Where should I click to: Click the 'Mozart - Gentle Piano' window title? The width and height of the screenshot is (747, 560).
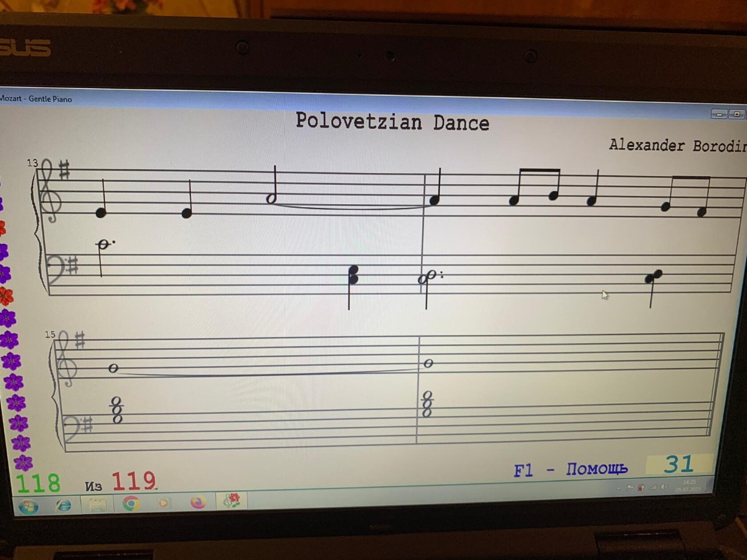tap(36, 99)
